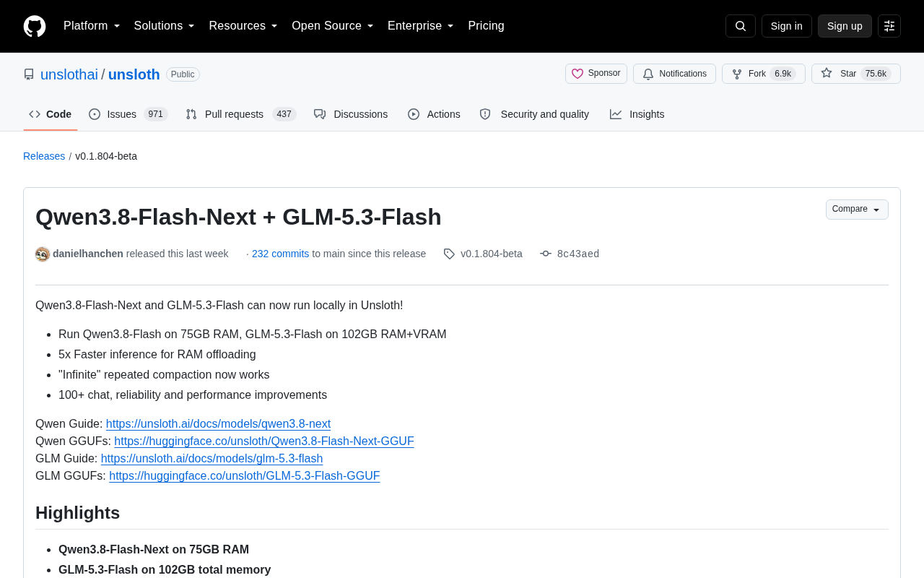The height and width of the screenshot is (578, 924).
Task: Open the Pull requests tab
Action: tap(241, 114)
